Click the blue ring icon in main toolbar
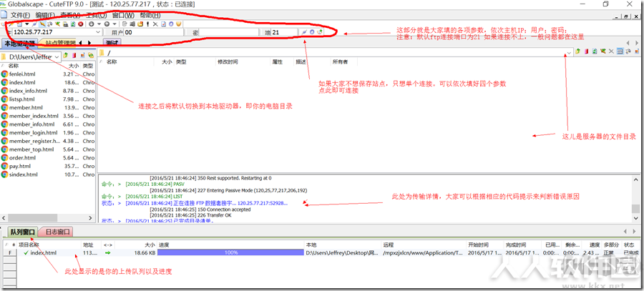The width and height of the screenshot is (644, 291). (x=171, y=24)
